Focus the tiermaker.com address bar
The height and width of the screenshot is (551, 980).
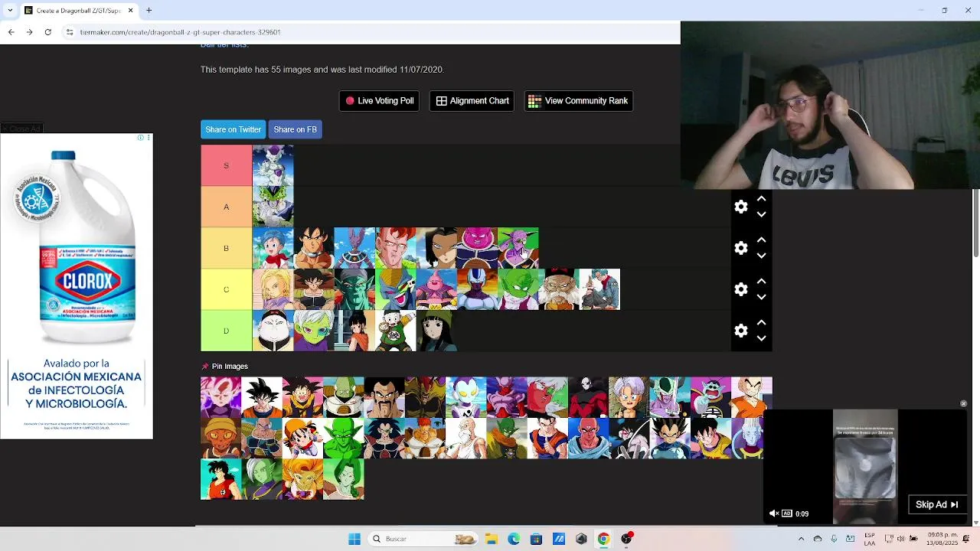(x=371, y=32)
